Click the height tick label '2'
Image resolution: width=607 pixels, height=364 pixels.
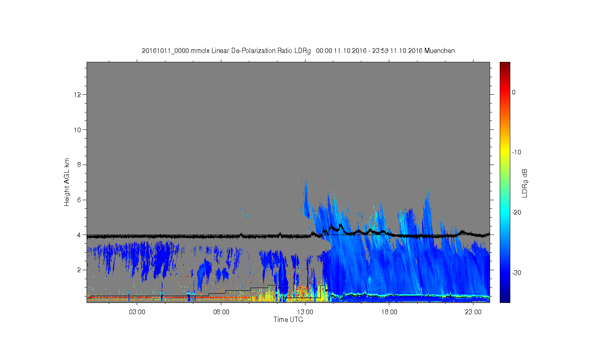79,270
